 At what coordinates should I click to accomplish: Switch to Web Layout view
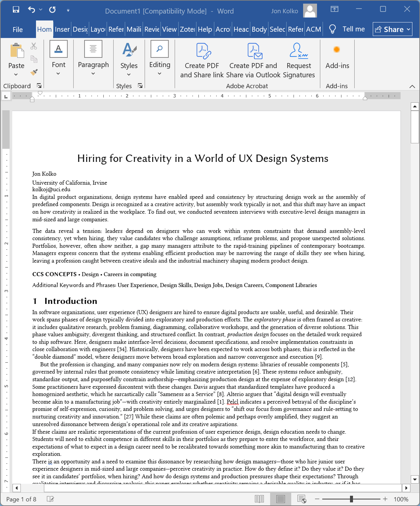301,499
